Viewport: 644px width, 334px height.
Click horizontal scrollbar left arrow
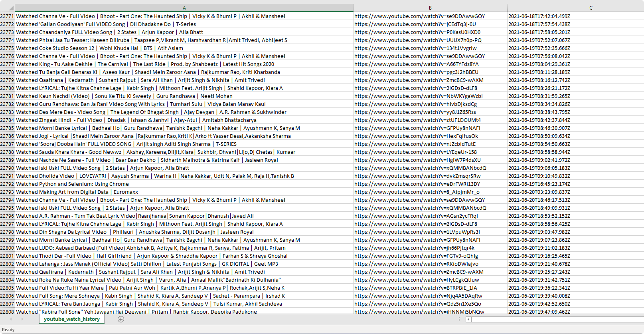[x=468, y=319]
